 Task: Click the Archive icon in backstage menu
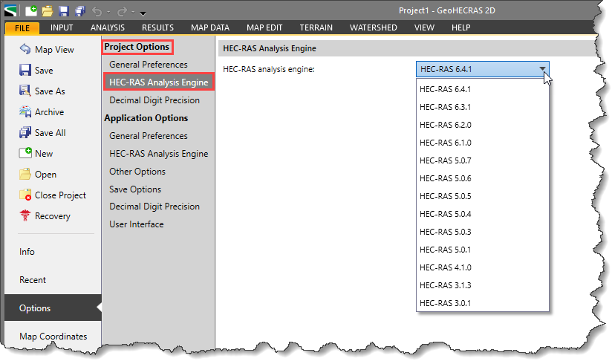(x=25, y=111)
